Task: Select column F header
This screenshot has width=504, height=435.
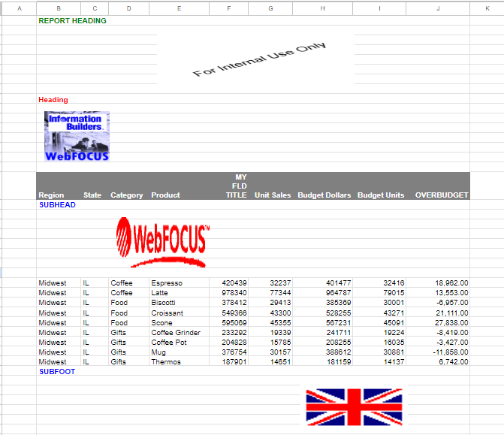Action: [229, 9]
